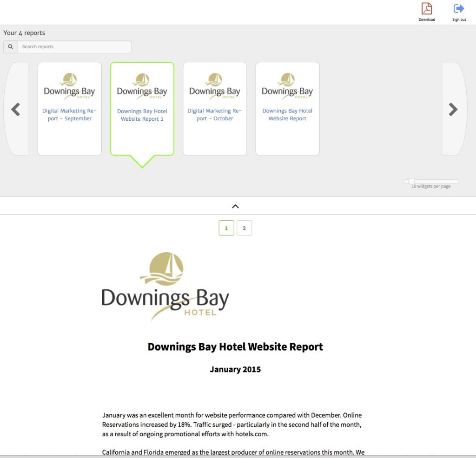The width and height of the screenshot is (476, 458).
Task: Click the search magnifying glass icon
Action: 10,46
